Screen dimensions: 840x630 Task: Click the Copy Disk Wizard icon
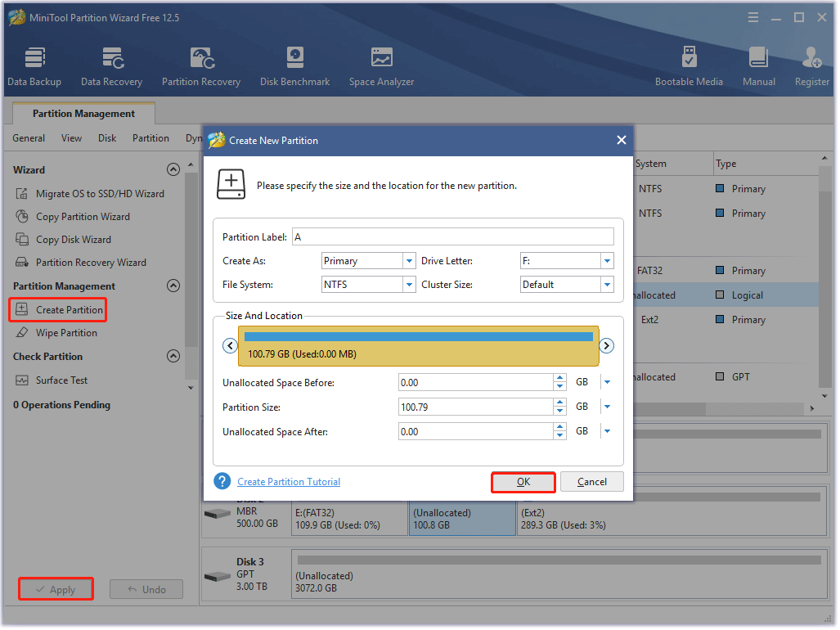coord(22,240)
